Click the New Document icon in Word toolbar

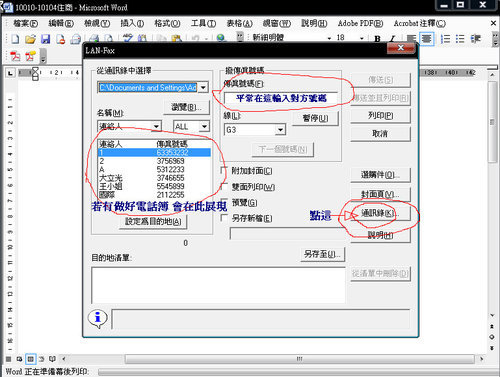pyautogui.click(x=15, y=39)
